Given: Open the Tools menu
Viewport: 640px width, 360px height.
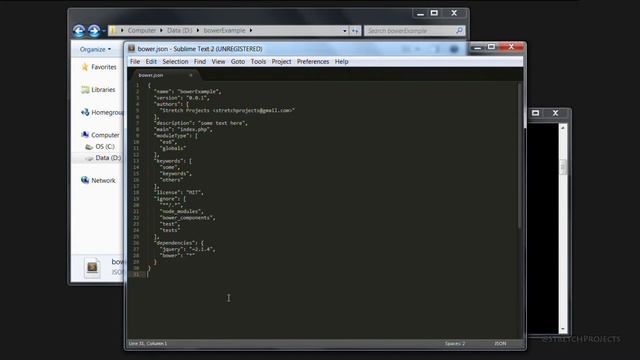Looking at the screenshot, I should tap(258, 62).
